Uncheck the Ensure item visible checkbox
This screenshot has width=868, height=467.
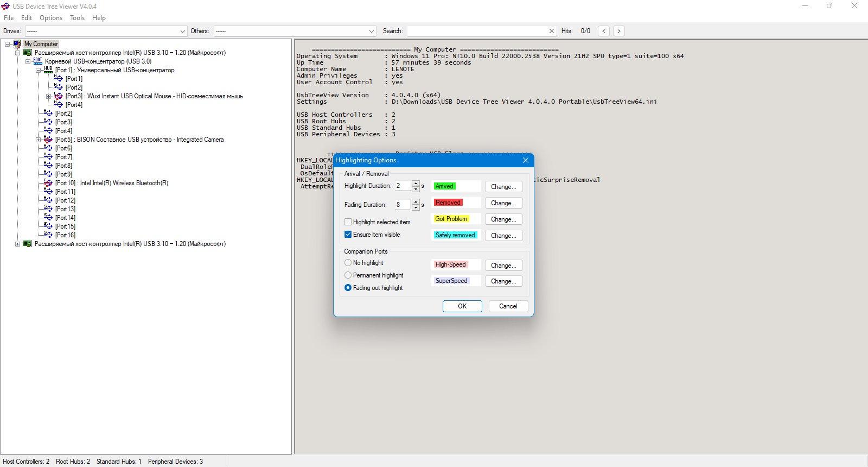[348, 235]
